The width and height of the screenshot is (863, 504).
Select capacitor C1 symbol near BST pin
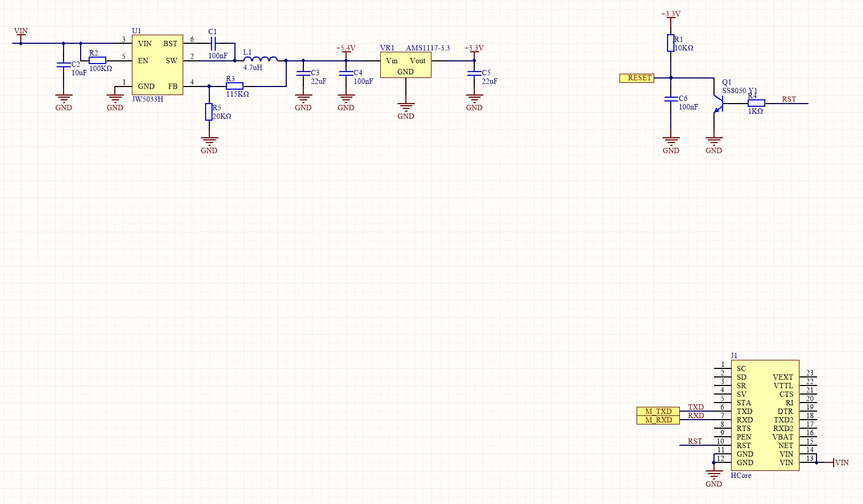[x=213, y=43]
